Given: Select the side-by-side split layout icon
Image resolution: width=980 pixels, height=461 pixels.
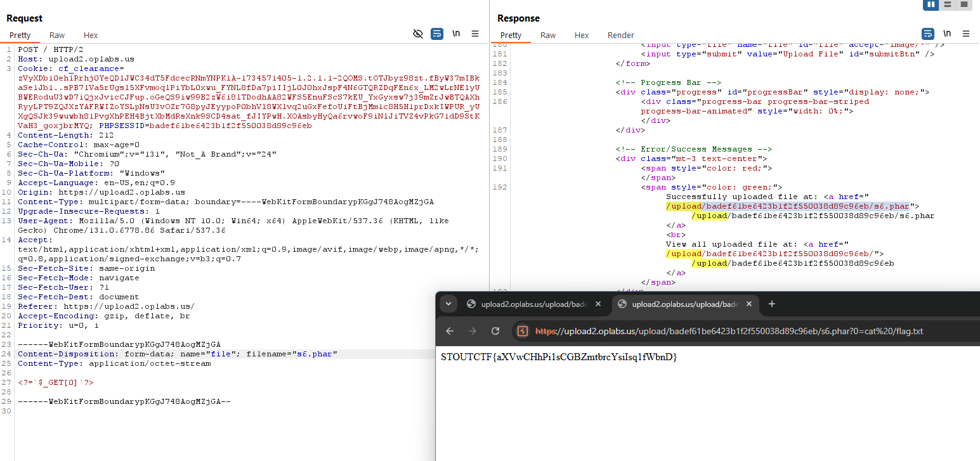Looking at the screenshot, I should pos(931,4).
